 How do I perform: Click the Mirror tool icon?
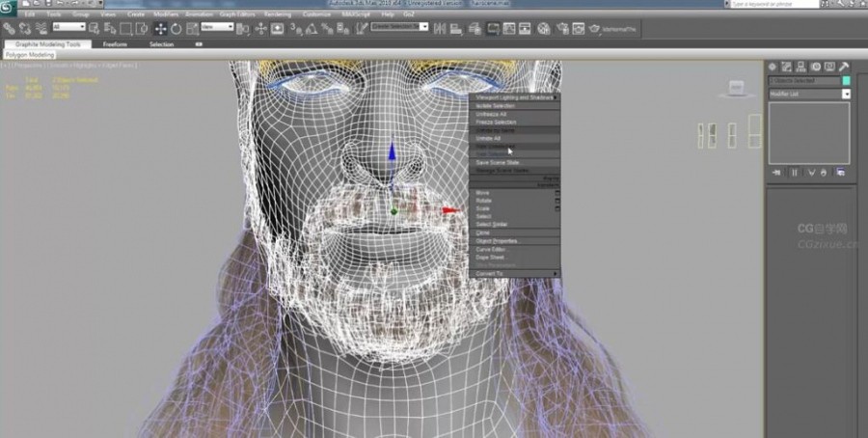tap(440, 28)
